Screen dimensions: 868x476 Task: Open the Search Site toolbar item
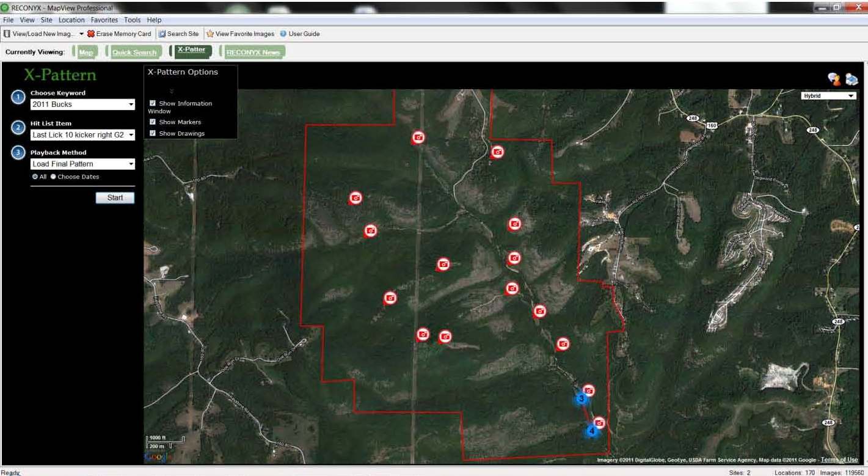[179, 34]
